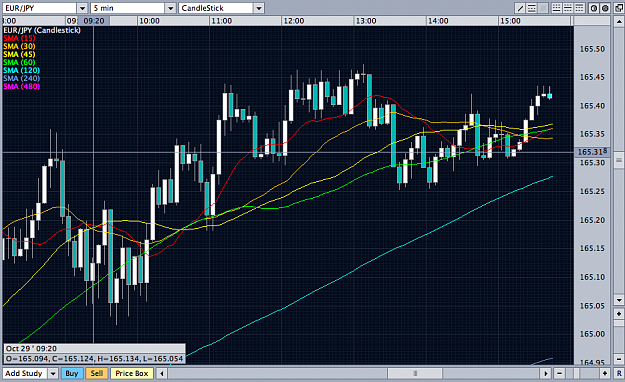Expand the Add Study dropdown arrow
Viewport: 625px width, 382px height.
click(x=53, y=374)
